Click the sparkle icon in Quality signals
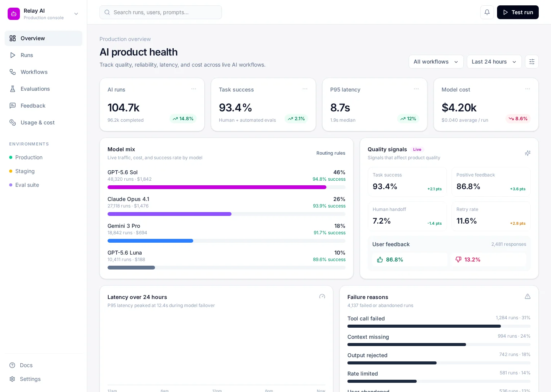Screen dimensions: 551x392 click(x=528, y=153)
